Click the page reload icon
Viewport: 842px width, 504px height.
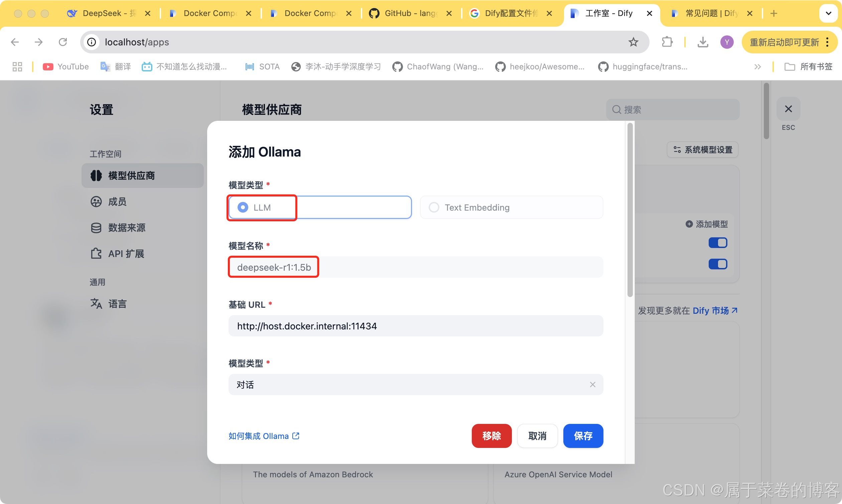pyautogui.click(x=63, y=42)
